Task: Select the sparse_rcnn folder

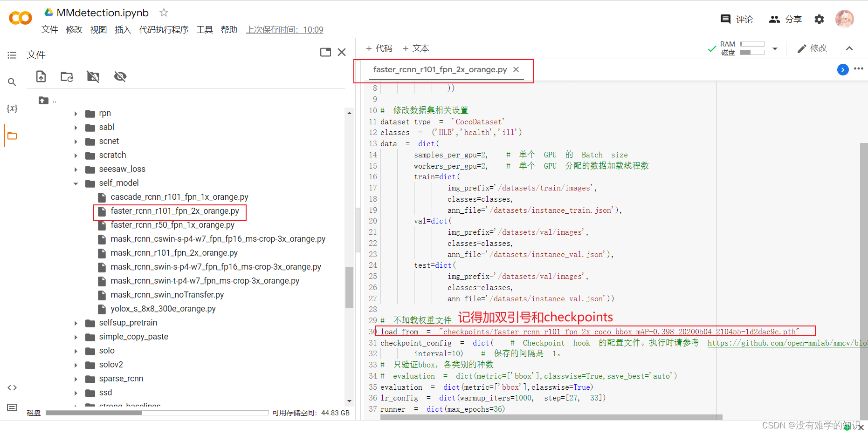Action: 121,379
